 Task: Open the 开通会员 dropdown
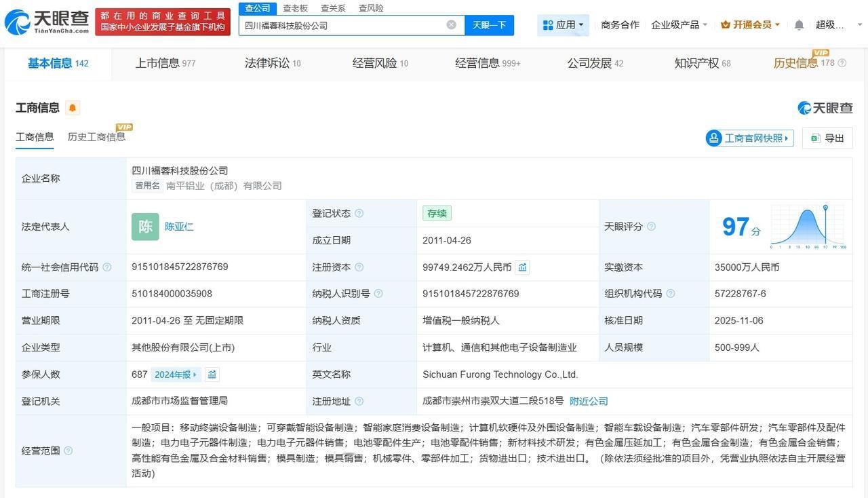(750, 25)
